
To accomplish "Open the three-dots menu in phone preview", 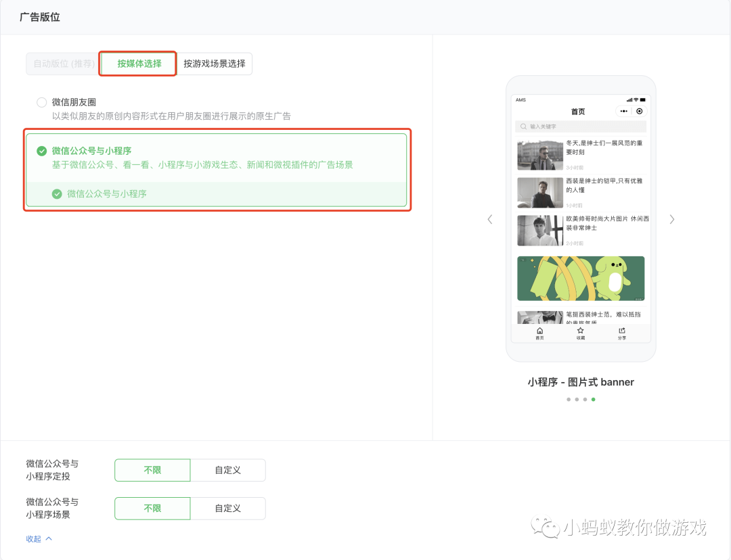I will pos(624,111).
